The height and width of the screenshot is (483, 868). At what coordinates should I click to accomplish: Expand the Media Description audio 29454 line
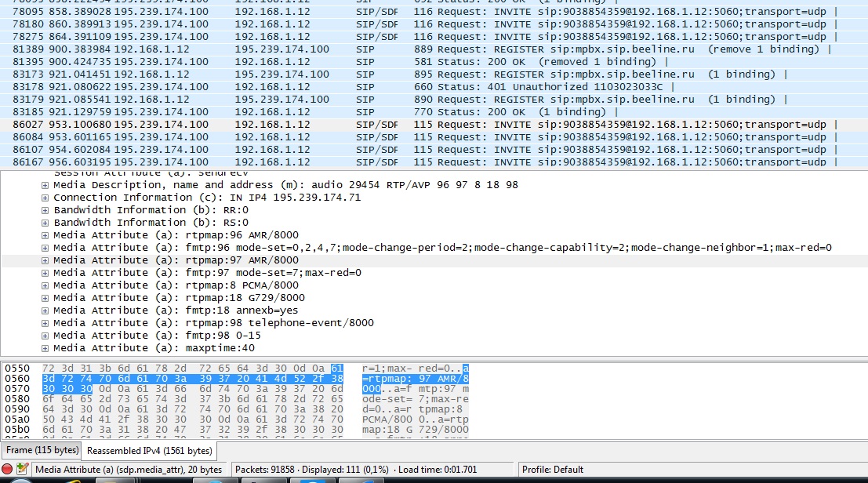[45, 185]
